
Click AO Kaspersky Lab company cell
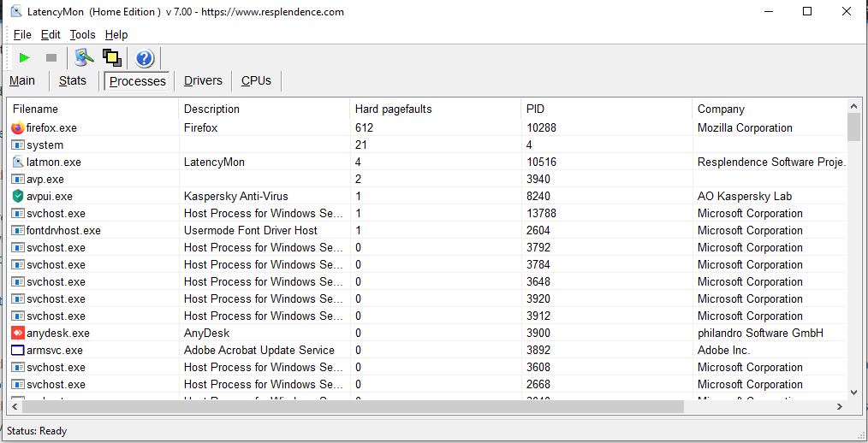point(745,197)
